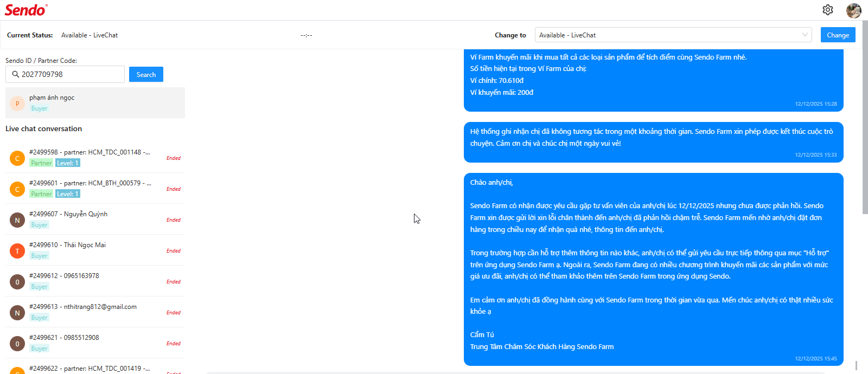
Task: Click Level: 1 tag on conversation #2499598
Action: [68, 163]
